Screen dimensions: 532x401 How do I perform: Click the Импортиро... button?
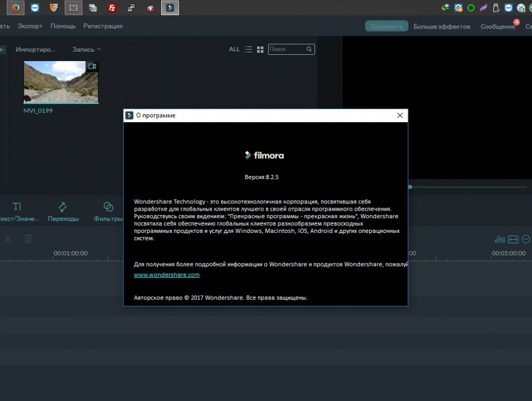(35, 50)
